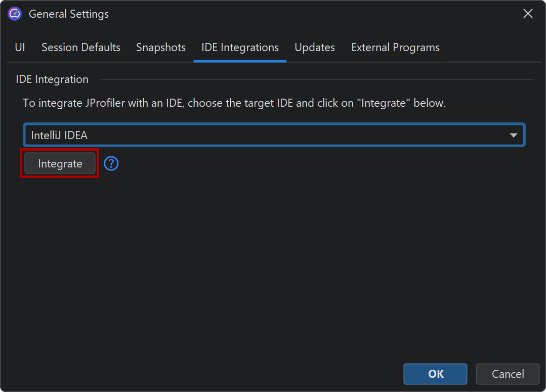Click the quoted "Integrate" word in the instructions
546x392 pixels.
pyautogui.click(x=384, y=103)
